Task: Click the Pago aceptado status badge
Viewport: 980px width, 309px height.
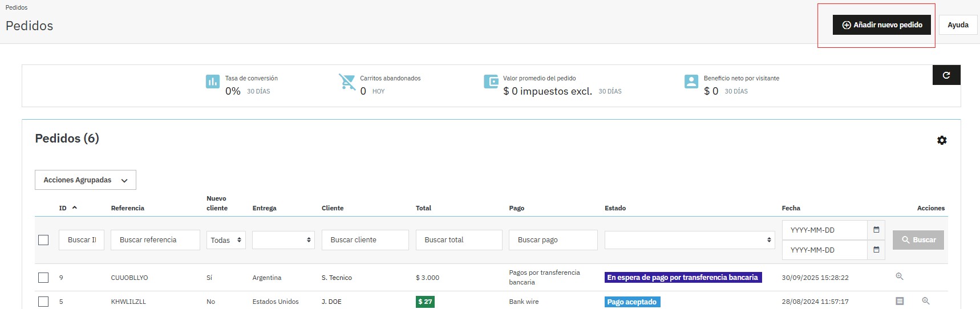Action: 631,302
